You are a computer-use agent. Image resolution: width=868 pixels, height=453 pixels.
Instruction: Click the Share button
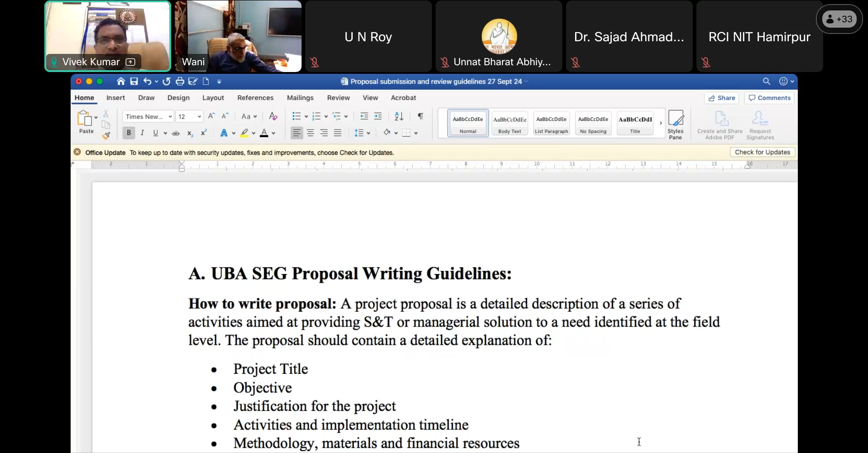point(722,98)
